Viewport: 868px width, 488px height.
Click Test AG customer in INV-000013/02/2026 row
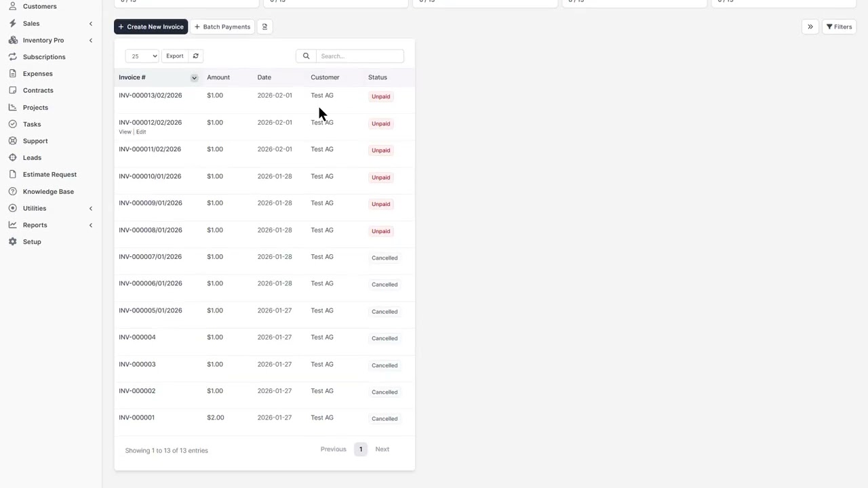(x=322, y=96)
